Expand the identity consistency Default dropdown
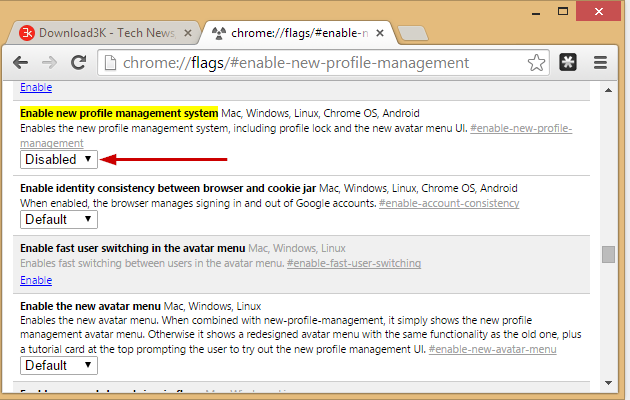The width and height of the screenshot is (630, 400). pos(59,219)
